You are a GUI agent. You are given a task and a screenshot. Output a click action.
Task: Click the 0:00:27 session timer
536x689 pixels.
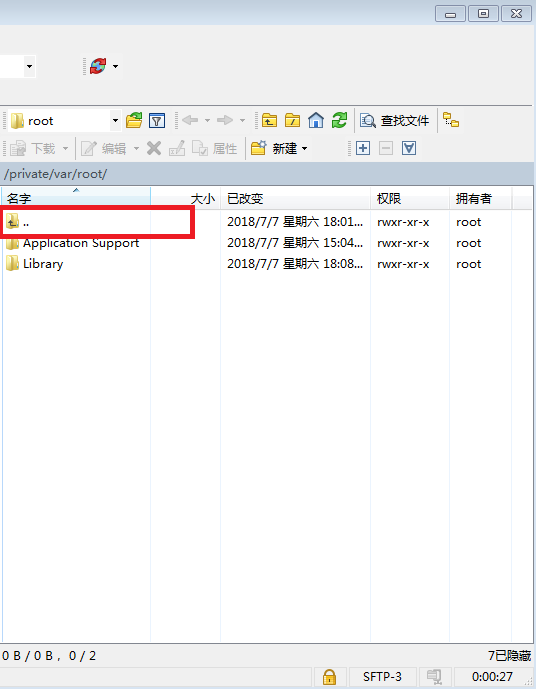[492, 677]
